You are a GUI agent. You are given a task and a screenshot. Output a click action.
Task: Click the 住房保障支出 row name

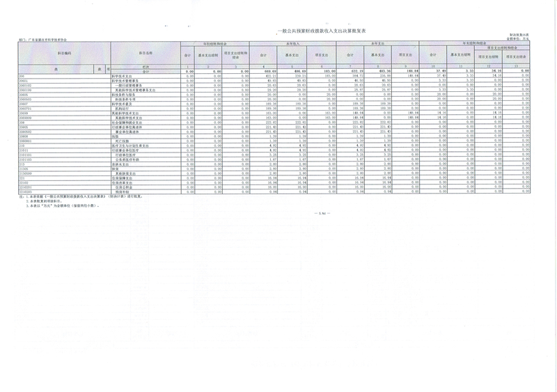coord(124,178)
